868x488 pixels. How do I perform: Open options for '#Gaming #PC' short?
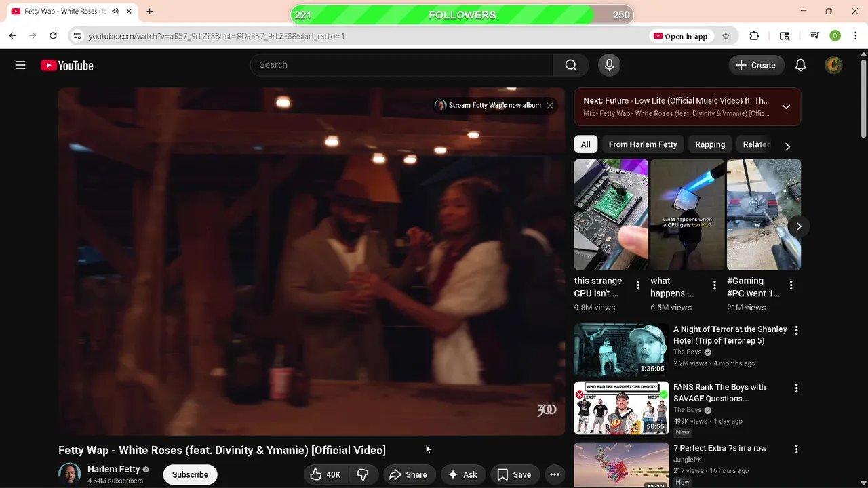(x=791, y=286)
